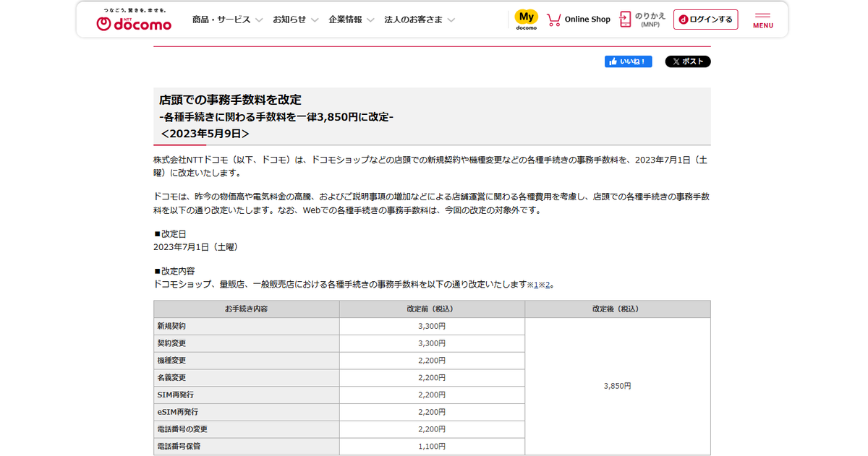
Task: Click the NTT docomo logo
Action: (134, 20)
